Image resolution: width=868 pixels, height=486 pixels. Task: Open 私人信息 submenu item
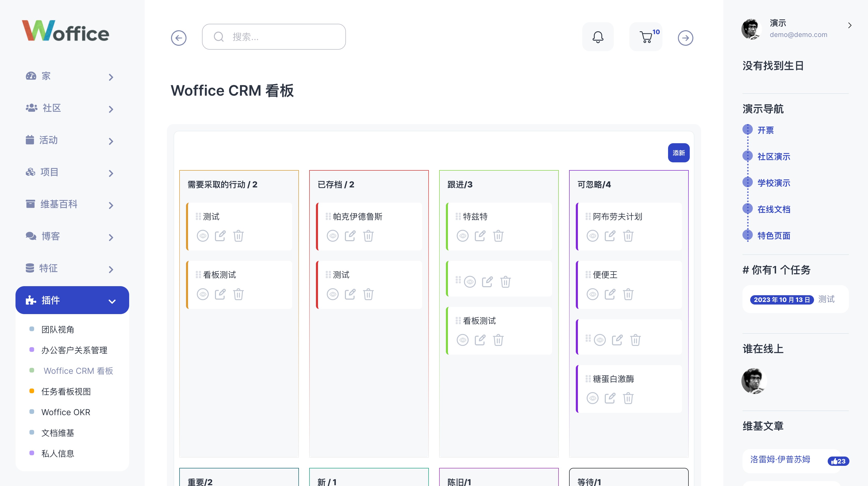point(58,454)
